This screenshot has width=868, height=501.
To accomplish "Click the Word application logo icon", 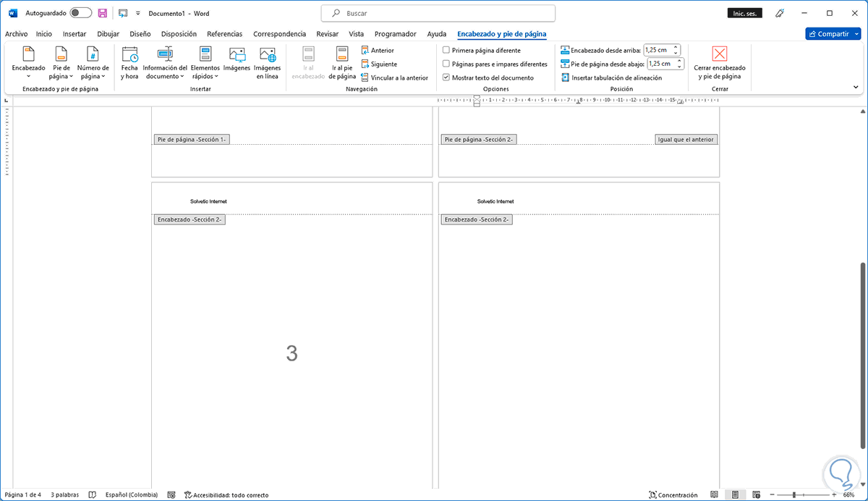I will 12,13.
